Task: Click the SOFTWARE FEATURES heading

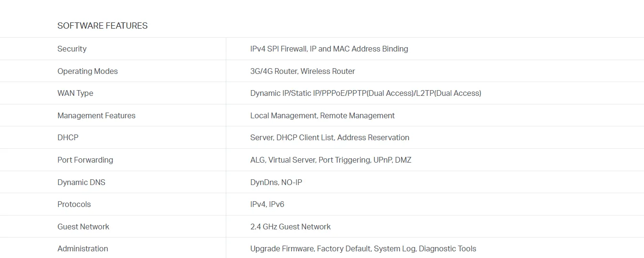Action: click(x=102, y=26)
